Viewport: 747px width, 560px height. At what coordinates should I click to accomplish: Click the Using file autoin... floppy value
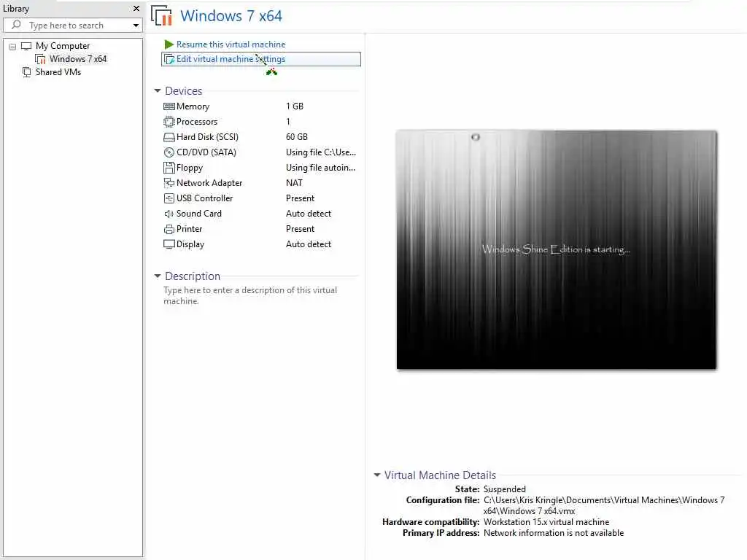click(321, 168)
